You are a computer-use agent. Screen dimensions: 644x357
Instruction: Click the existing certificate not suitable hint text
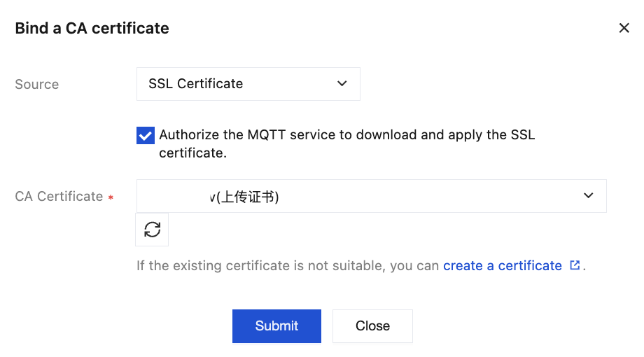(288, 266)
